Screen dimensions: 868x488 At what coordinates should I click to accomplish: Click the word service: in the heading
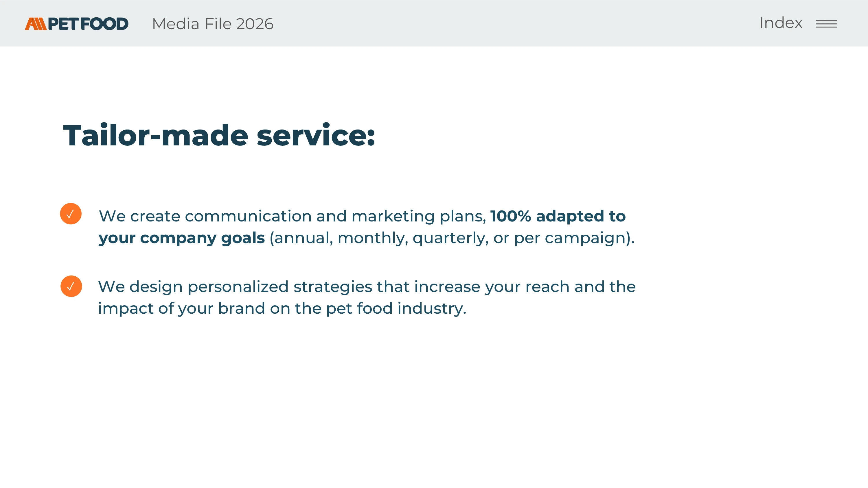316,135
